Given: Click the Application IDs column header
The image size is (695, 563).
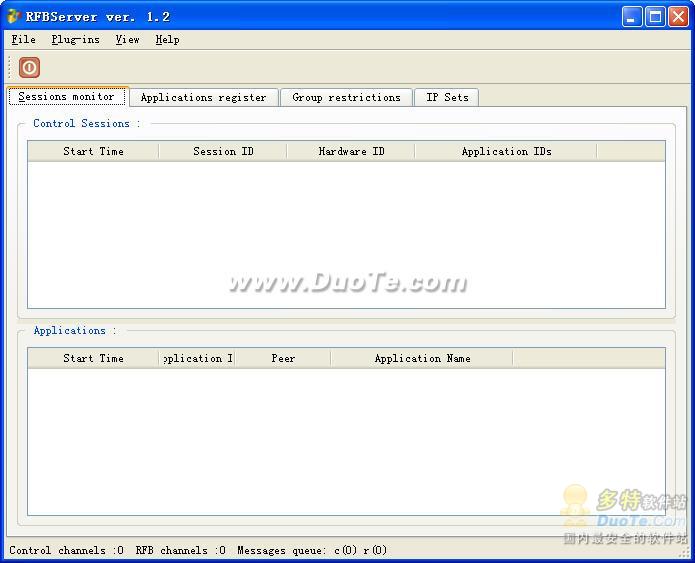Looking at the screenshot, I should coord(506,151).
